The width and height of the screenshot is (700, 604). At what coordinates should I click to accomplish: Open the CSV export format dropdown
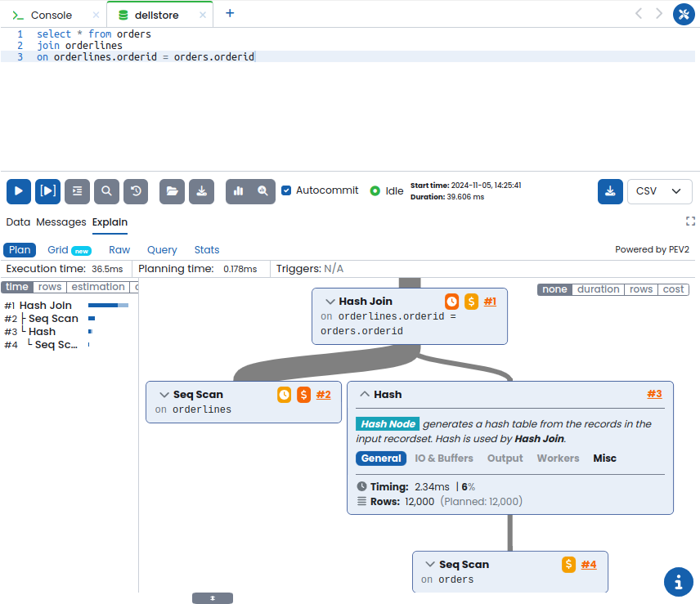coord(659,191)
